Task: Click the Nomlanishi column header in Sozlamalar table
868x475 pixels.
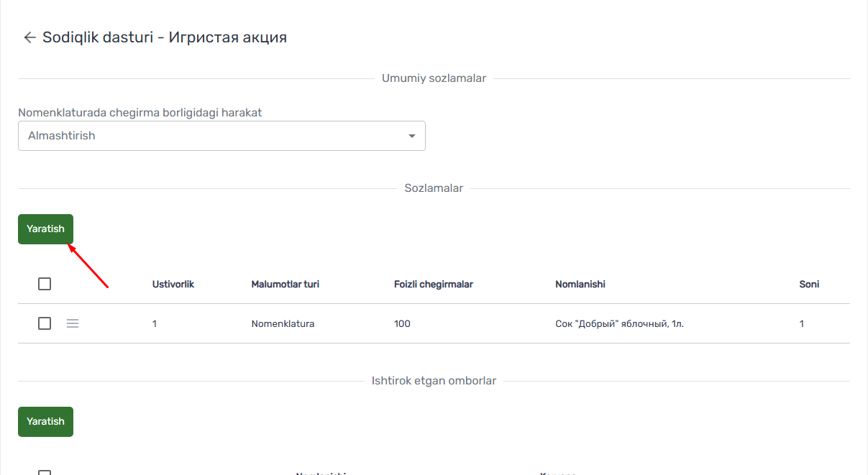Action: click(x=580, y=284)
